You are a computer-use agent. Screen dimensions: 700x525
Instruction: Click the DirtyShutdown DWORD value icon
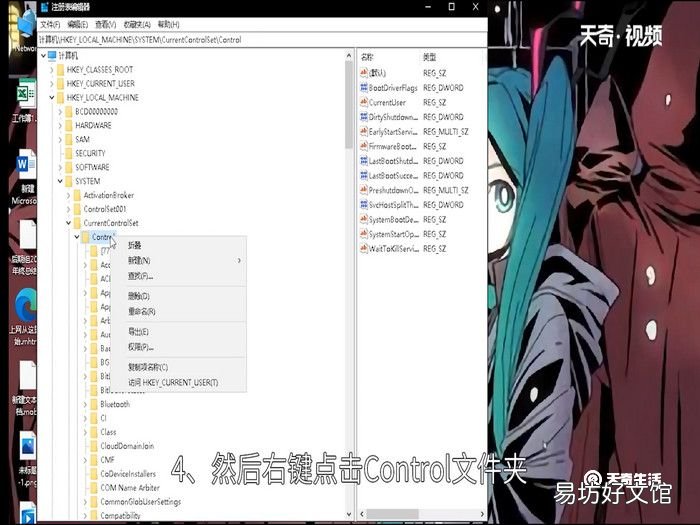click(364, 117)
